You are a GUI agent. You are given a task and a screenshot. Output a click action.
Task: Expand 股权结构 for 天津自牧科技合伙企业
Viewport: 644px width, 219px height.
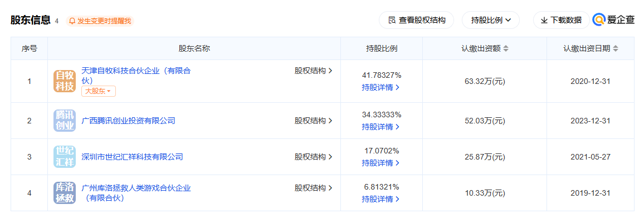click(314, 71)
